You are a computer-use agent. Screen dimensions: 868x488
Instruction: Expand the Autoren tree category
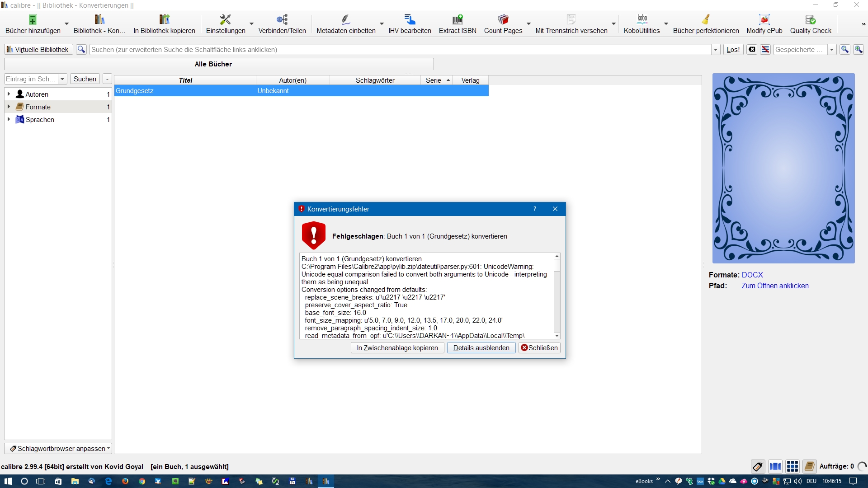[x=9, y=94]
